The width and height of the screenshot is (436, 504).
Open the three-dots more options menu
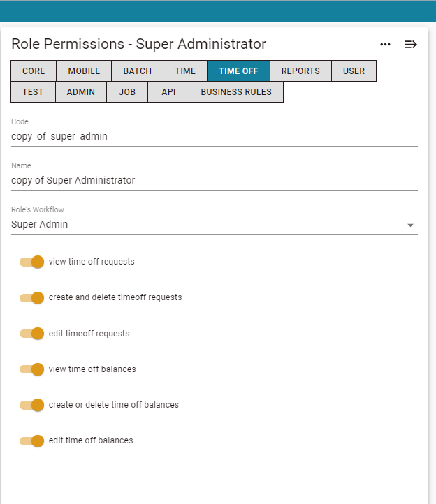pyautogui.click(x=385, y=45)
